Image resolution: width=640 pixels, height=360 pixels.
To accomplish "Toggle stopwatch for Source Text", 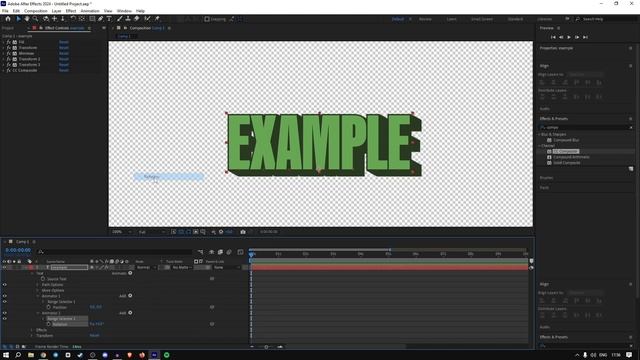I will tap(43, 279).
